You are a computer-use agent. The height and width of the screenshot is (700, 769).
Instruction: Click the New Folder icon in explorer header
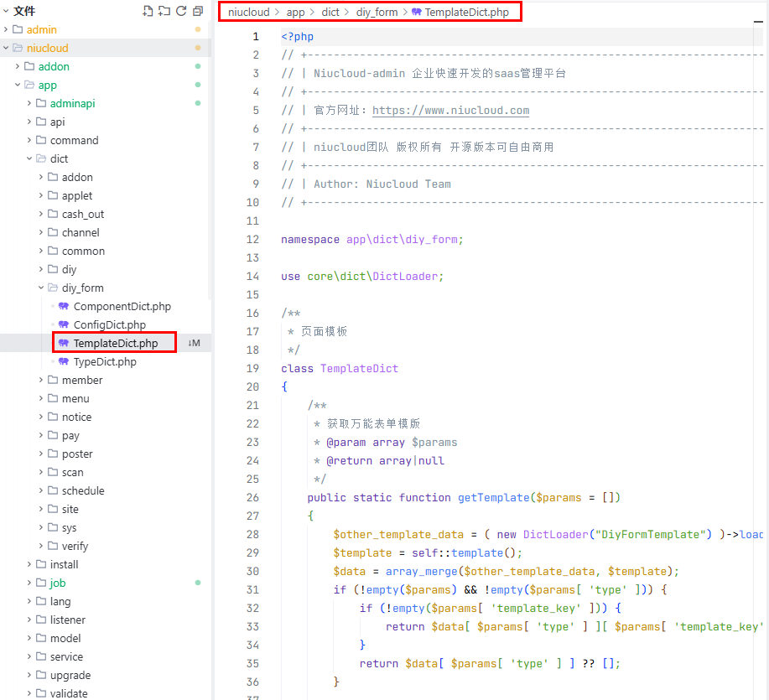pos(164,11)
